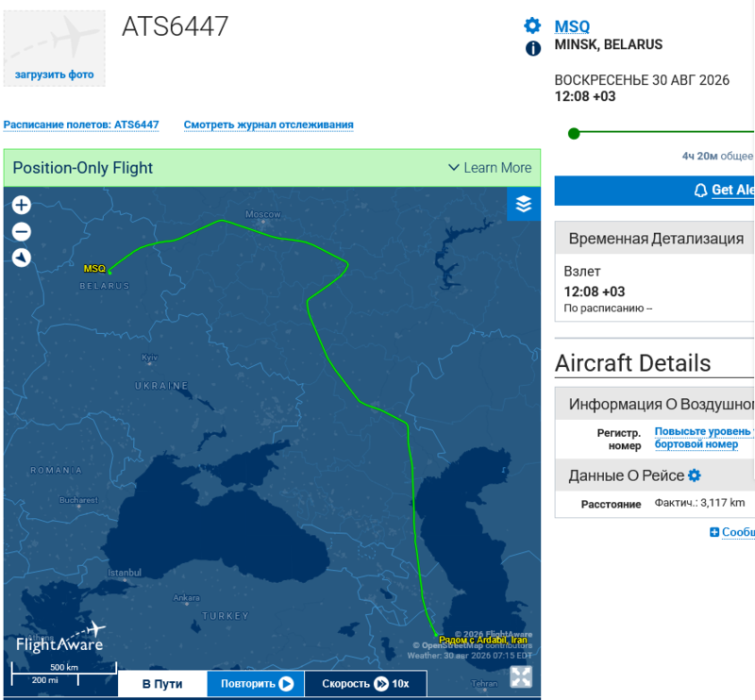The width and height of the screenshot is (755, 700).
Task: Open Расписание полетов: ATS6447 link
Action: pos(81,125)
